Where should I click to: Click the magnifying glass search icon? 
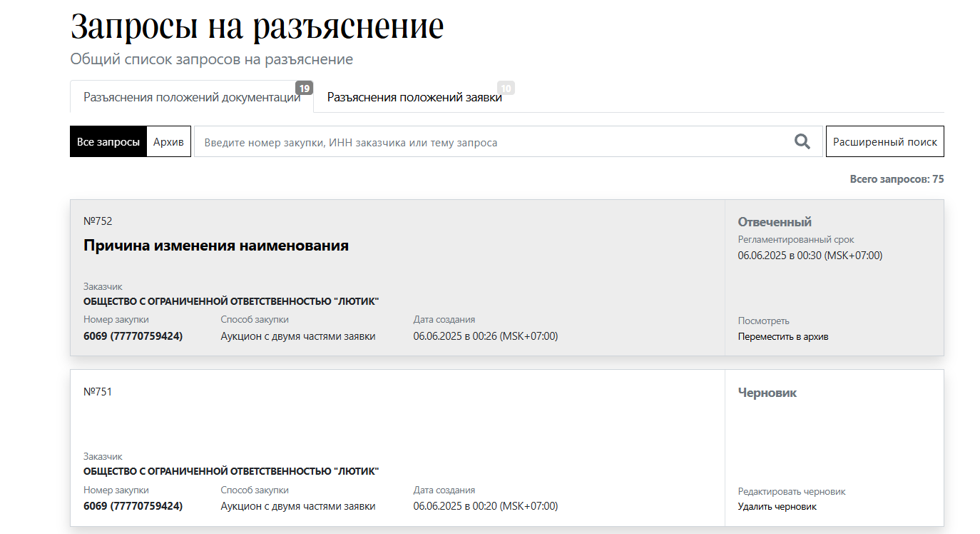point(802,141)
